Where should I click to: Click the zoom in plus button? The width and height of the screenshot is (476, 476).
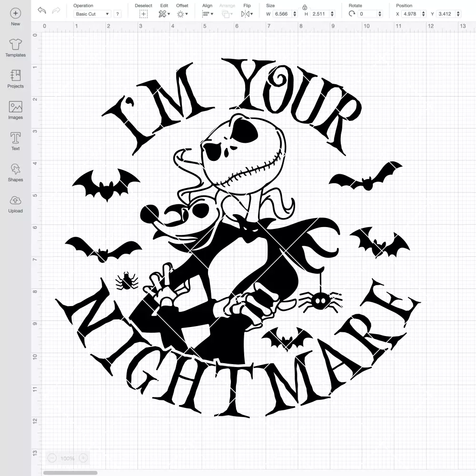pyautogui.click(x=83, y=458)
